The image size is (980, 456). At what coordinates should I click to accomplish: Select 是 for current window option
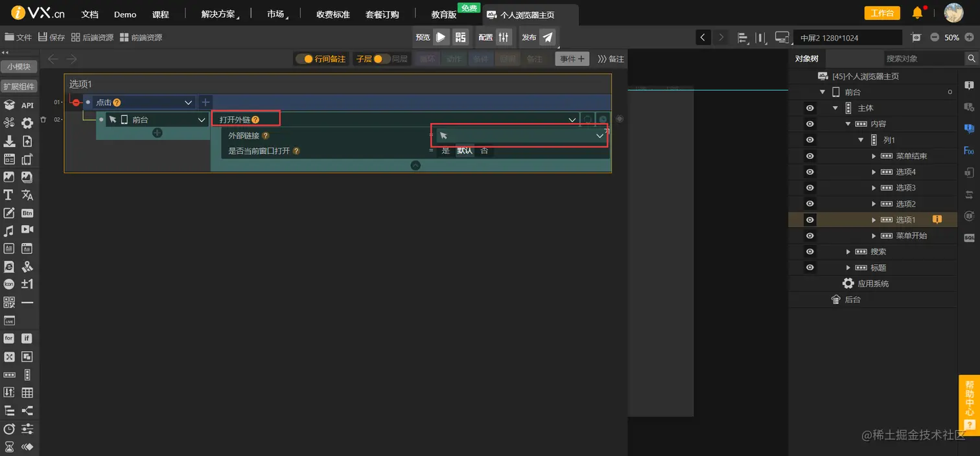pos(445,151)
